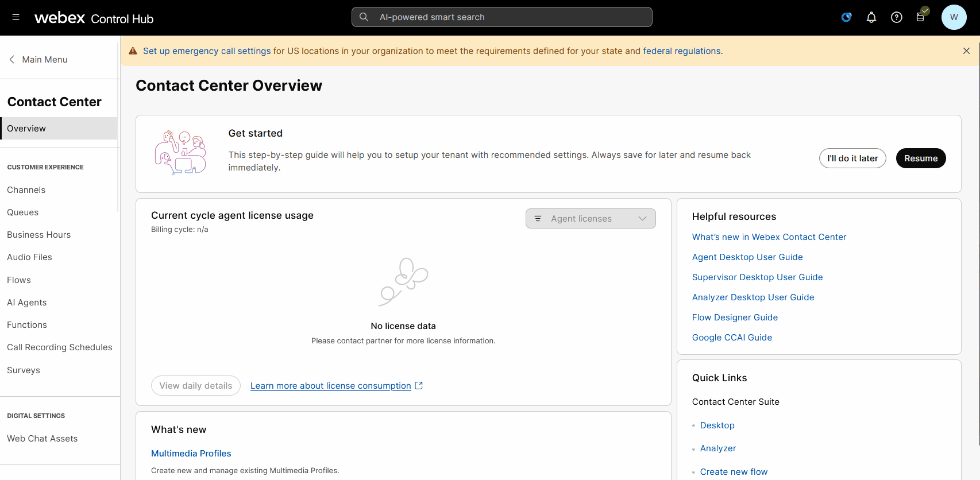Open the Agent Desktop User Guide link

747,257
